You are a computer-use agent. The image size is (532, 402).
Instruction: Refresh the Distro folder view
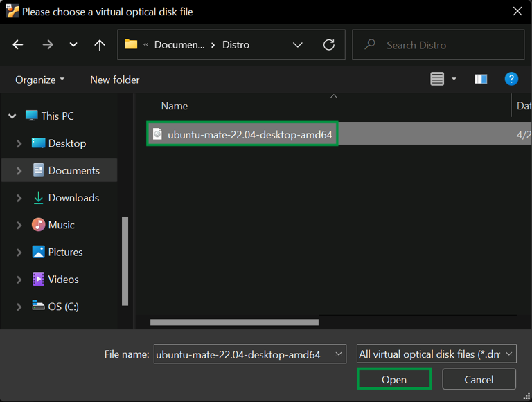tap(329, 45)
